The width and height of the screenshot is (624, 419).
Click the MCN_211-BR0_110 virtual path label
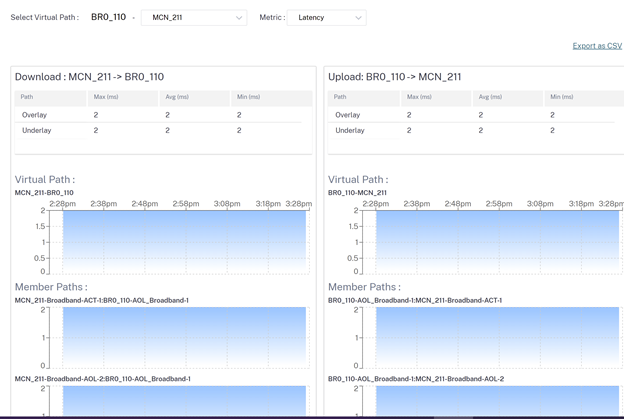tap(44, 193)
